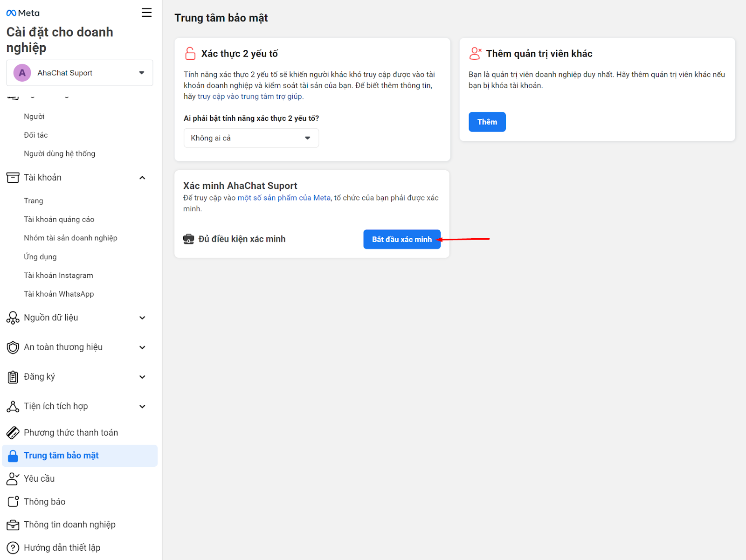Expand the Nguồn dữ liệu chevron
746x560 pixels.
click(x=142, y=318)
